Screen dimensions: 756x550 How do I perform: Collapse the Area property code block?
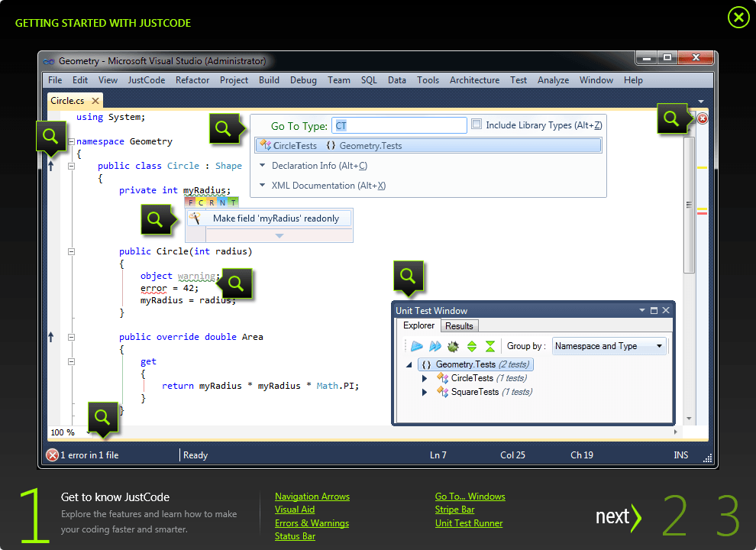[71, 337]
